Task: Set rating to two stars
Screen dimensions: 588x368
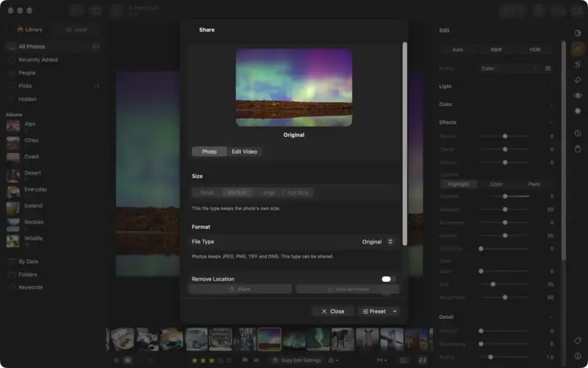Action: click(203, 361)
